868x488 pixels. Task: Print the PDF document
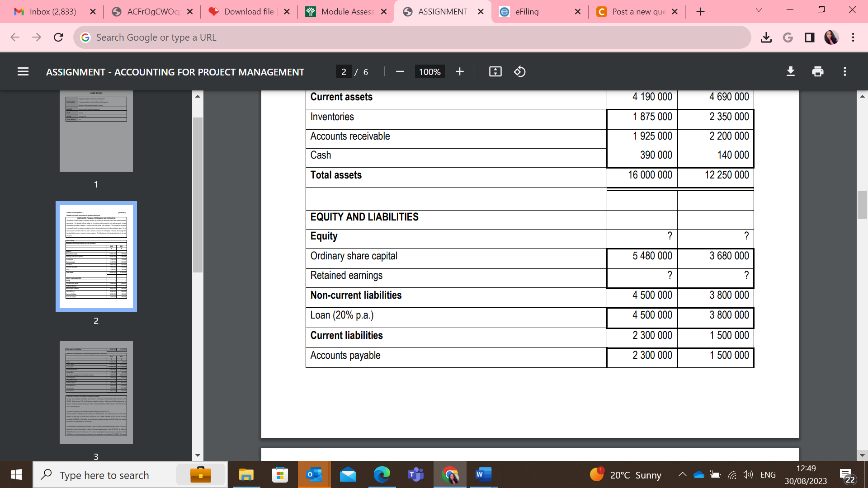(818, 72)
